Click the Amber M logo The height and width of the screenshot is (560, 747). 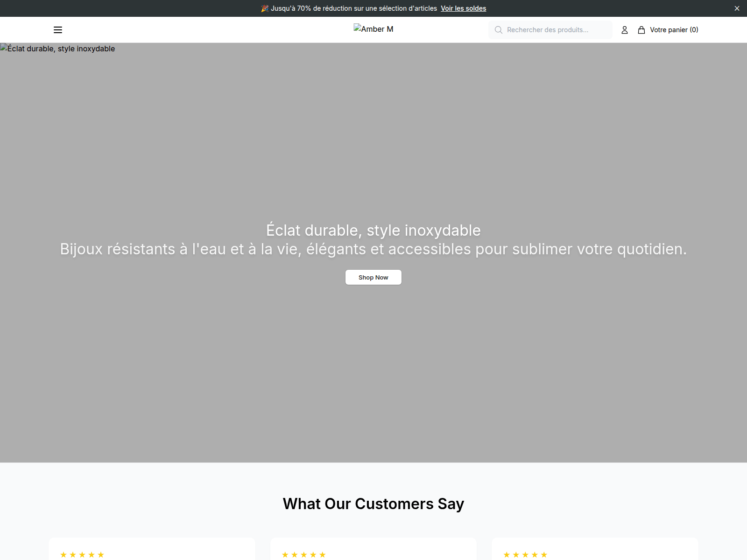click(373, 29)
